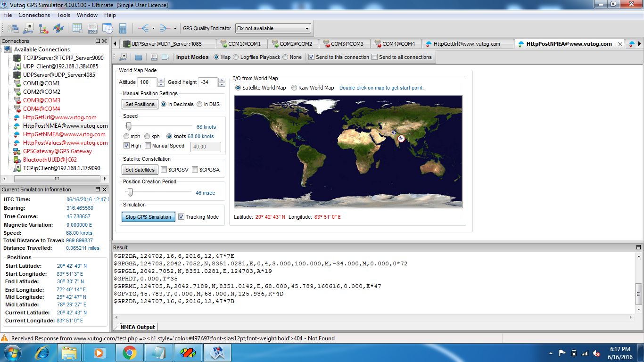
Task: Click the Position Creation Period slider handle
Action: (130, 192)
